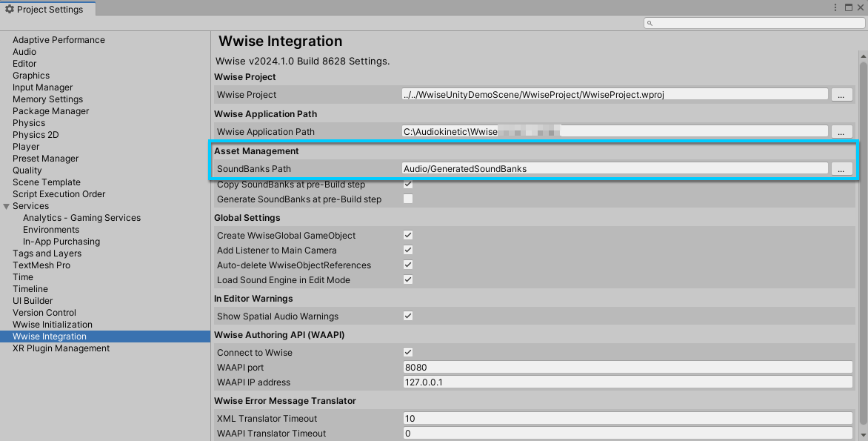The height and width of the screenshot is (441, 868).
Task: Open the window's three-dot options menu
Action: pyautogui.click(x=836, y=8)
